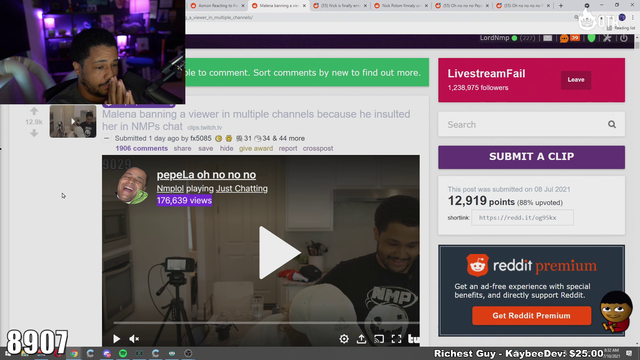
Task: Open the LordNmp username link
Action: point(494,38)
